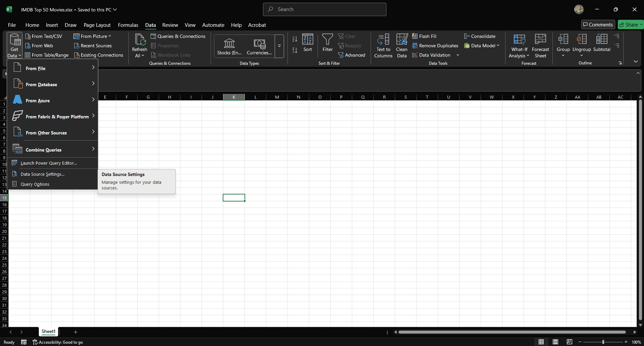Click the zoom slider handle
The width and height of the screenshot is (644, 346).
(603, 342)
